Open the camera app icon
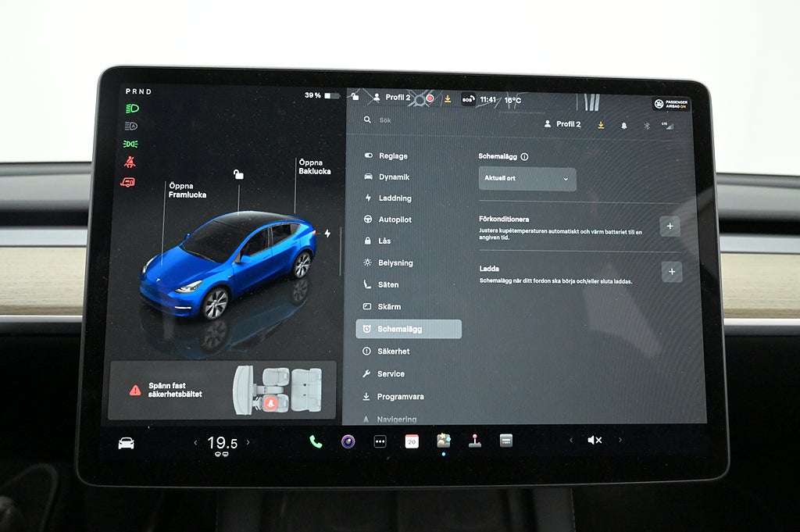Image resolution: width=800 pixels, height=532 pixels. (348, 441)
